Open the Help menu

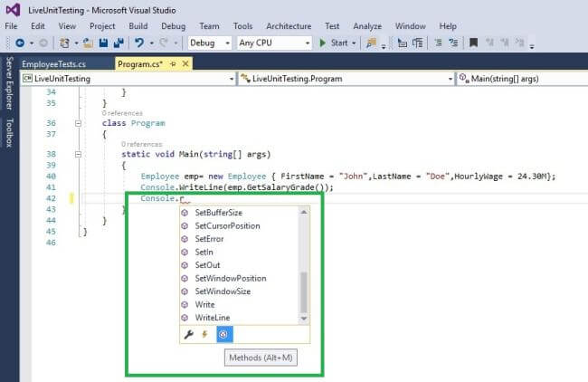(x=448, y=26)
